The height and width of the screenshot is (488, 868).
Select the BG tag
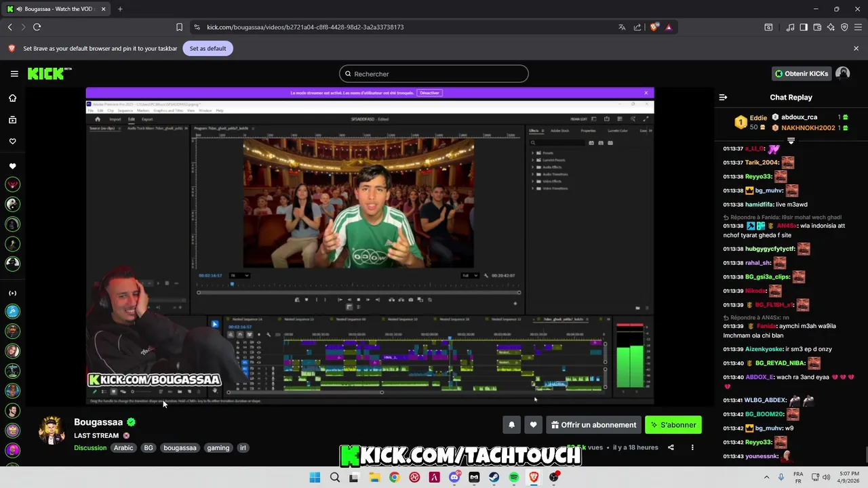(149, 447)
